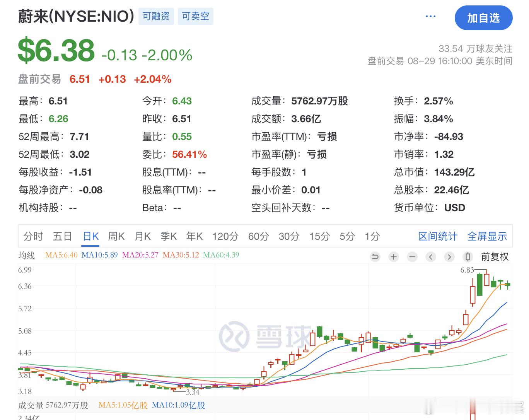Click the volume MA10:1.09亿股 label

179,405
